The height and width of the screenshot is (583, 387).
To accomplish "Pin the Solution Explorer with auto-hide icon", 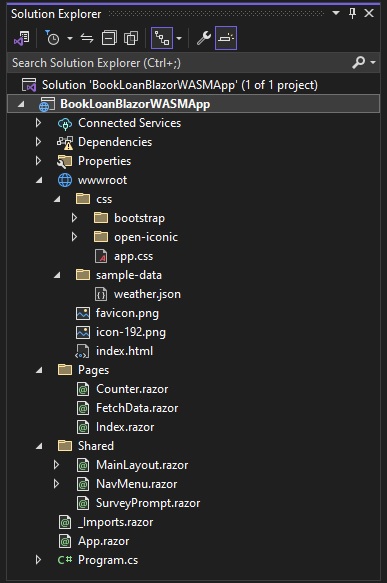I will click(352, 13).
